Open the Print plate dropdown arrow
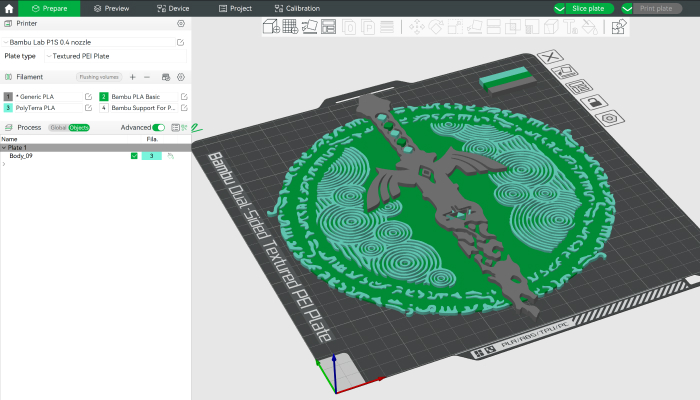Image resolution: width=700 pixels, height=400 pixels. coord(627,8)
